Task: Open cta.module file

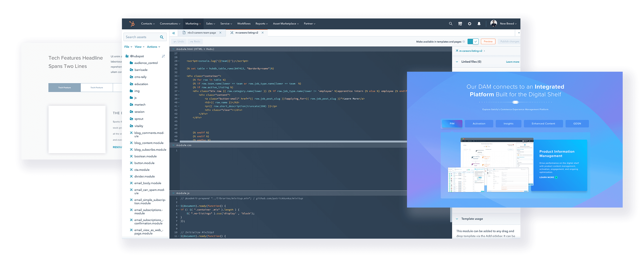Action: click(x=140, y=170)
